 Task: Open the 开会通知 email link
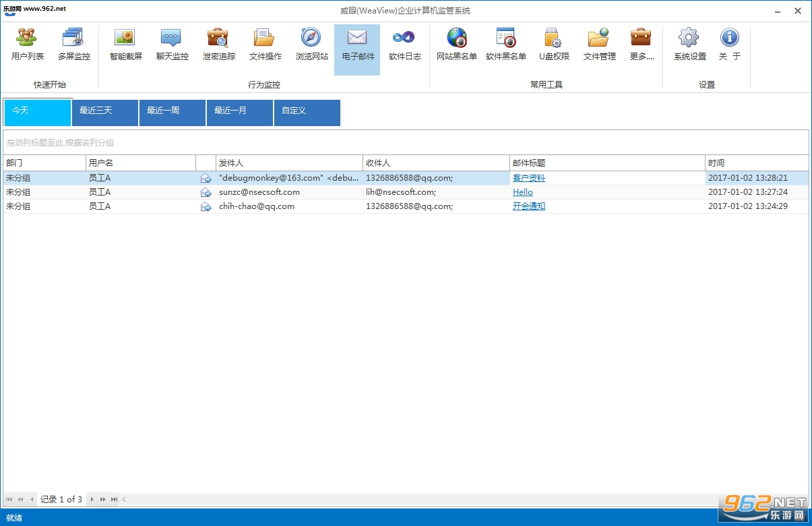tap(528, 206)
